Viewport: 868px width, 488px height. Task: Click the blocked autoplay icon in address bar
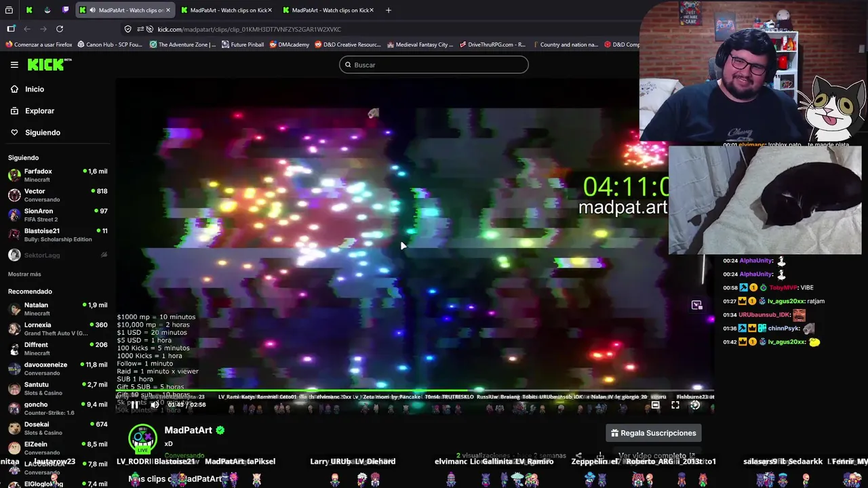pyautogui.click(x=150, y=29)
